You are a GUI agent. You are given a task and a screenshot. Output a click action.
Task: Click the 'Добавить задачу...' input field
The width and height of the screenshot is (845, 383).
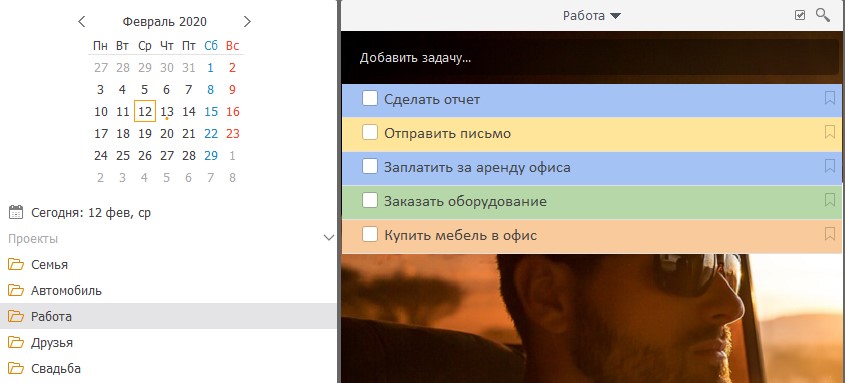[590, 58]
